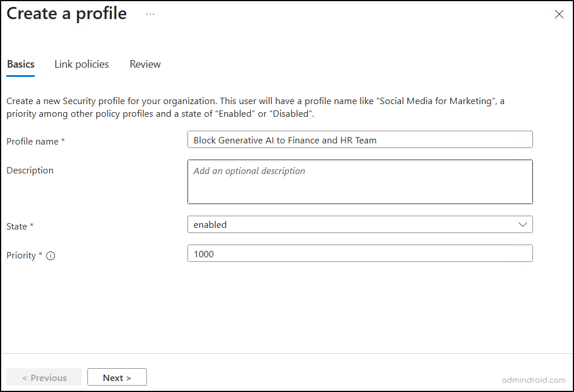Expand the State dropdown chevron arrow
Screen dimensions: 574x392
tap(523, 224)
